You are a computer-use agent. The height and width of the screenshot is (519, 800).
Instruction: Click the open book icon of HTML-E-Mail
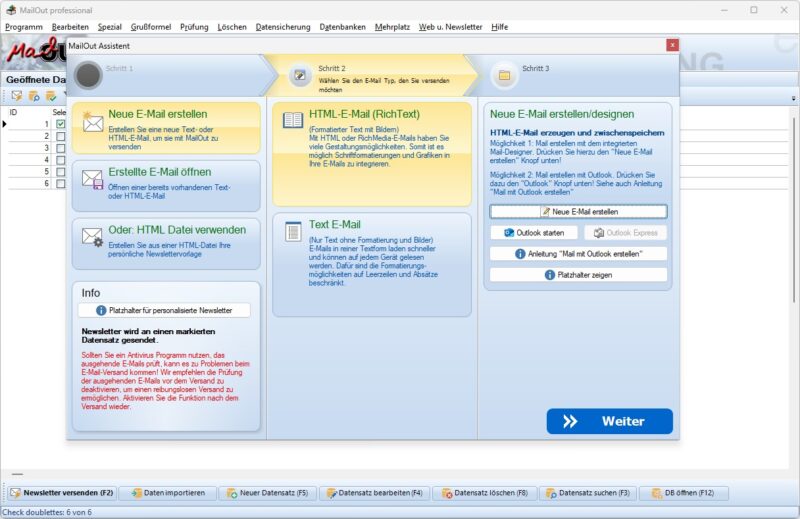point(293,120)
